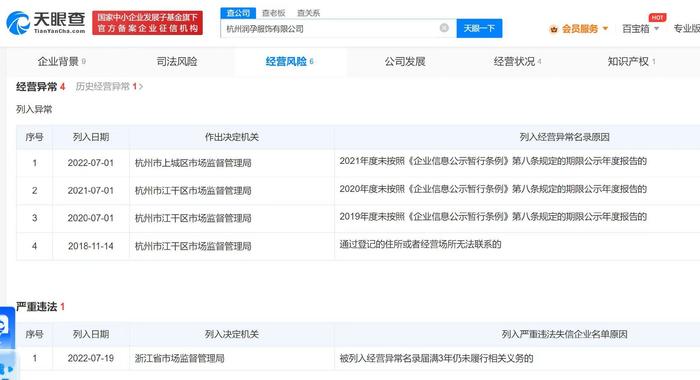700x380 pixels.
Task: Click 列入日期 header in 经营异常 table
Action: (x=91, y=137)
